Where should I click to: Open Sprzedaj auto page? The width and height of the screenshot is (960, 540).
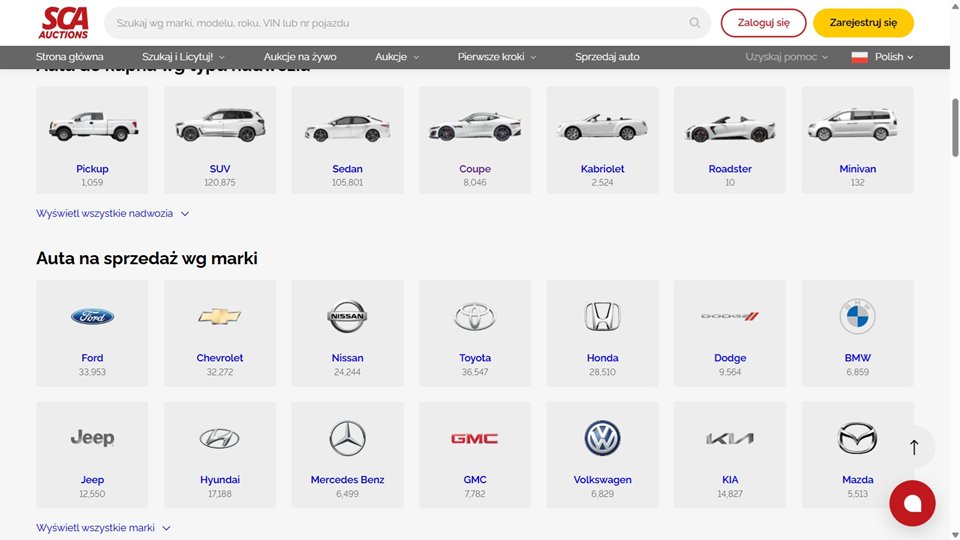(607, 57)
